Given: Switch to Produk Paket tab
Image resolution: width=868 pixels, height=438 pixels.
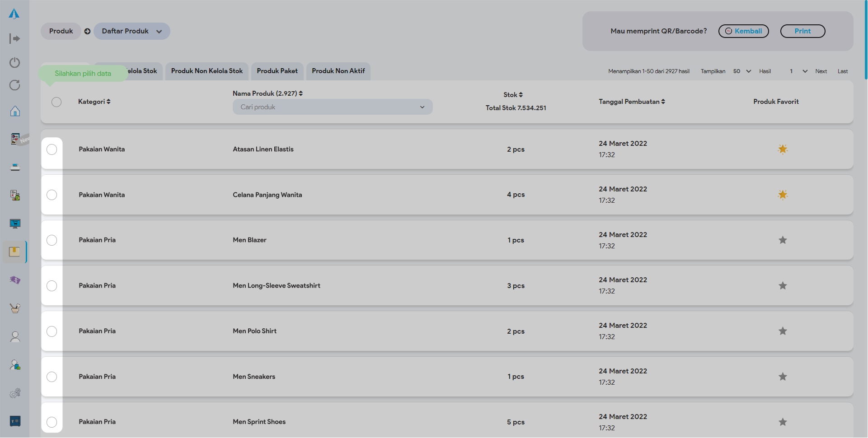Looking at the screenshot, I should (x=277, y=71).
